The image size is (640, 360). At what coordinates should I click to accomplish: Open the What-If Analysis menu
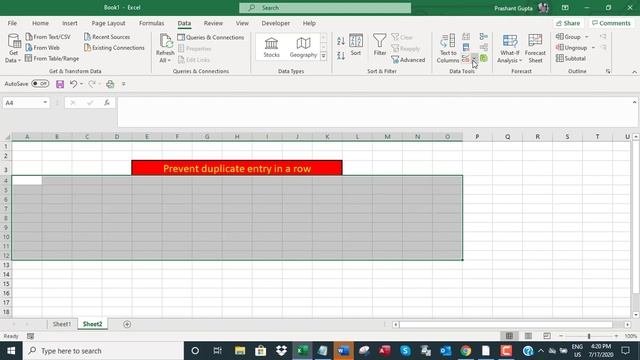point(510,48)
